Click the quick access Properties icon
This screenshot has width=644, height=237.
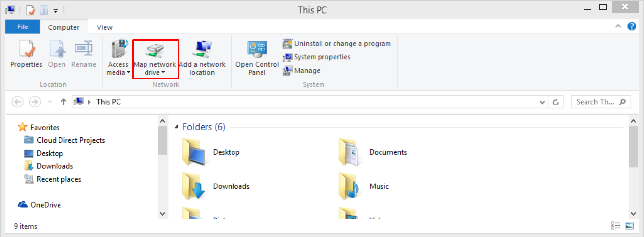pyautogui.click(x=30, y=10)
